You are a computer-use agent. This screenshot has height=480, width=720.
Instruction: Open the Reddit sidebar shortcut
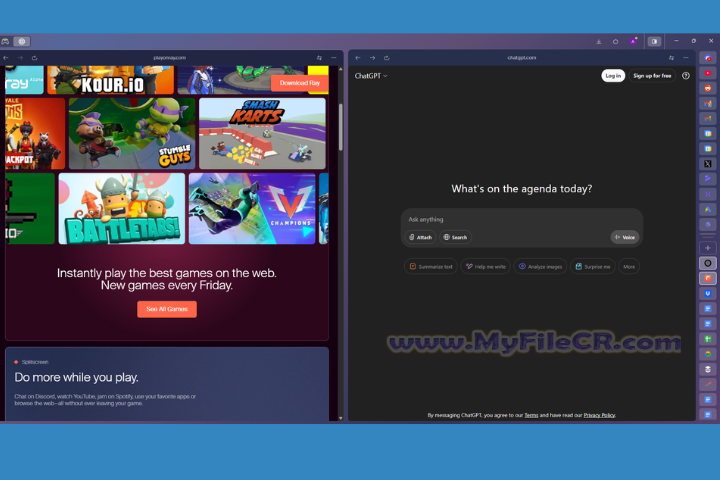(708, 88)
